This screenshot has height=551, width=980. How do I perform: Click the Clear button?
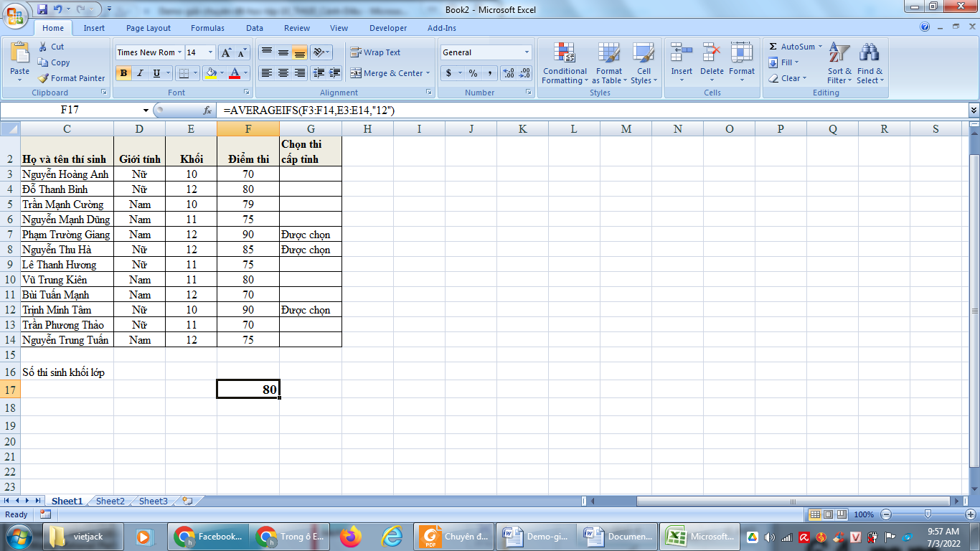click(787, 78)
